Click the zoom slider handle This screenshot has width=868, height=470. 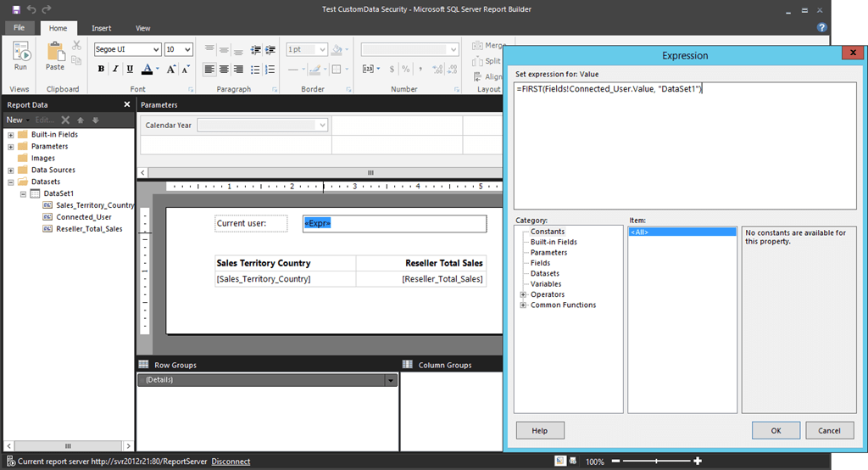[657, 461]
